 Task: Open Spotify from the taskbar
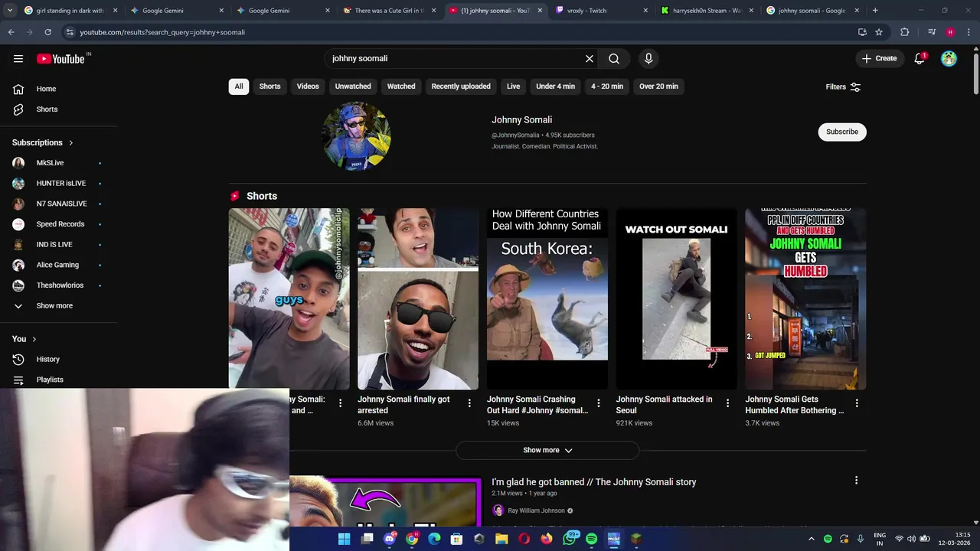591,539
